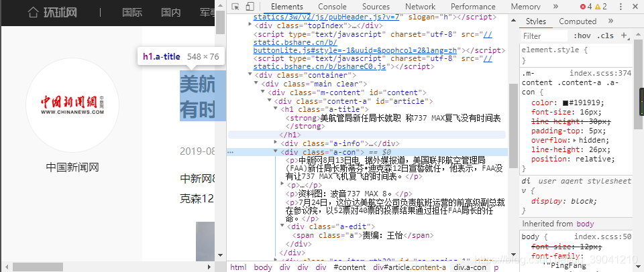Viewport: 644px width, 272px height.
Task: Select the div.a-con breadcrumb item
Action: 470,267
